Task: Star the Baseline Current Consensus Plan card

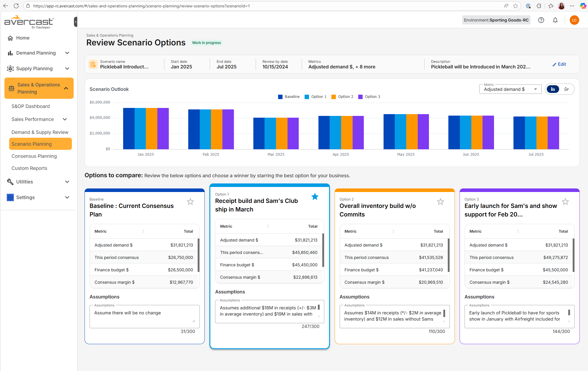Action: coord(190,201)
